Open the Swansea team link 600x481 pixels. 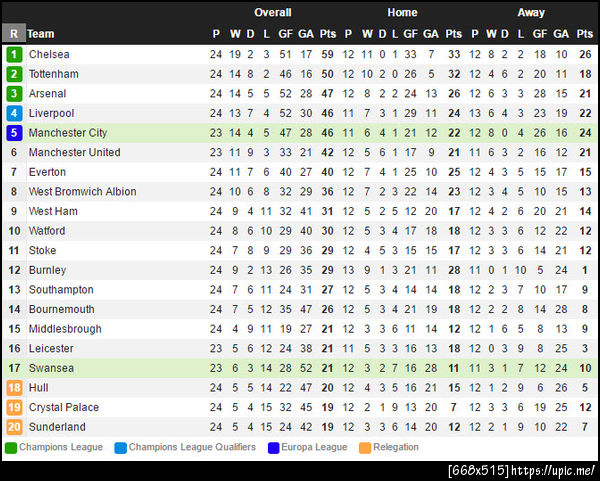pyautogui.click(x=51, y=368)
